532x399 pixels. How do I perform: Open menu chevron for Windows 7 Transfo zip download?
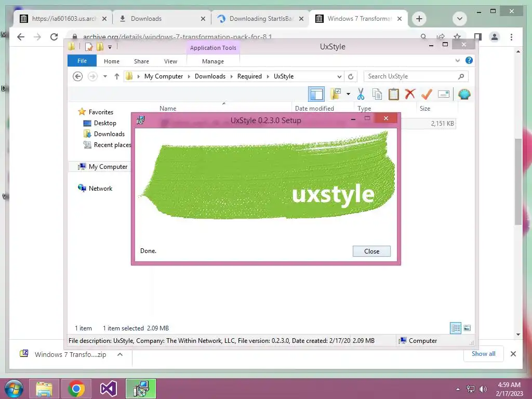(x=120, y=354)
